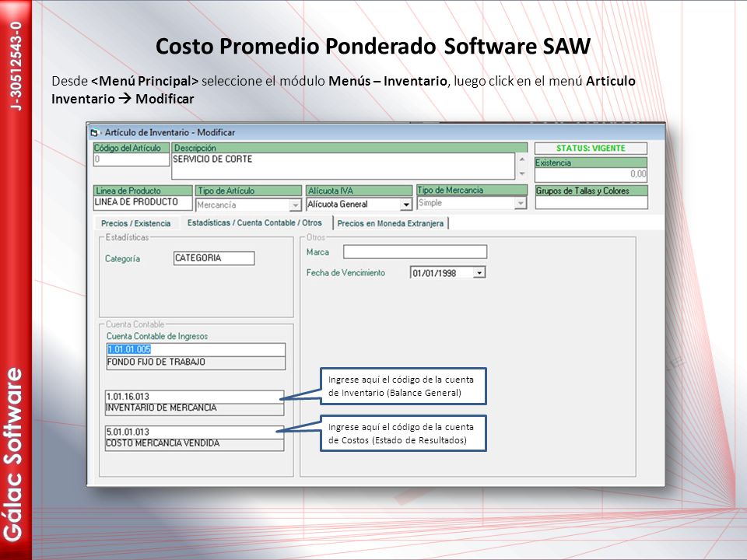The height and width of the screenshot is (560, 747).
Task: Click the income account code 1.01.01.005
Action: tap(129, 349)
